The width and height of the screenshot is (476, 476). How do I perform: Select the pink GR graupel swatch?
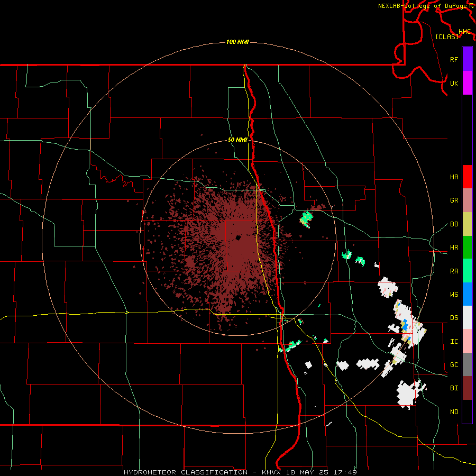(467, 200)
